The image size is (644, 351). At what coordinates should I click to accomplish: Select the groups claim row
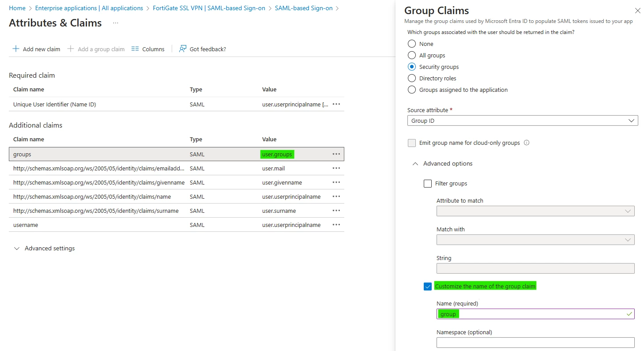[x=177, y=154]
